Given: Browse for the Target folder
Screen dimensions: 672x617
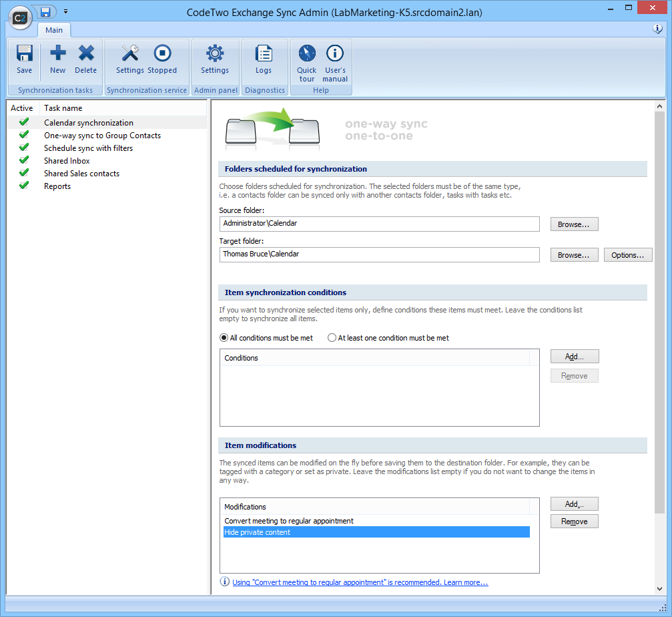Looking at the screenshot, I should (575, 255).
